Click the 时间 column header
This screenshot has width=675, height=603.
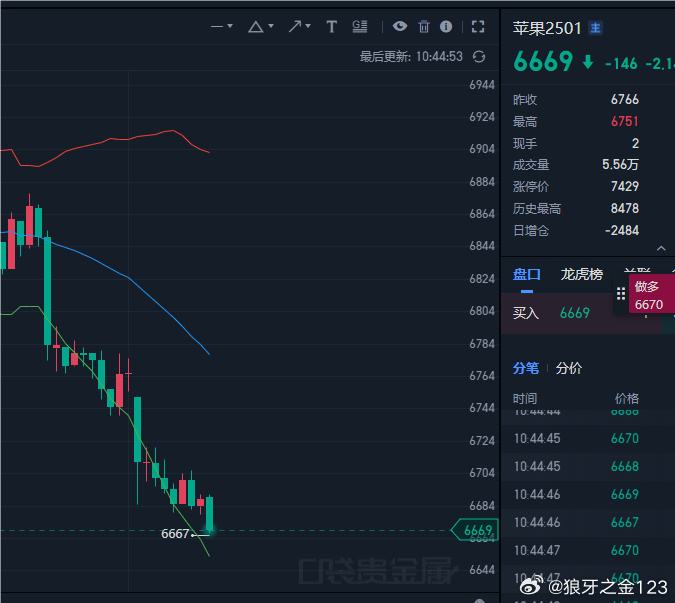[525, 399]
